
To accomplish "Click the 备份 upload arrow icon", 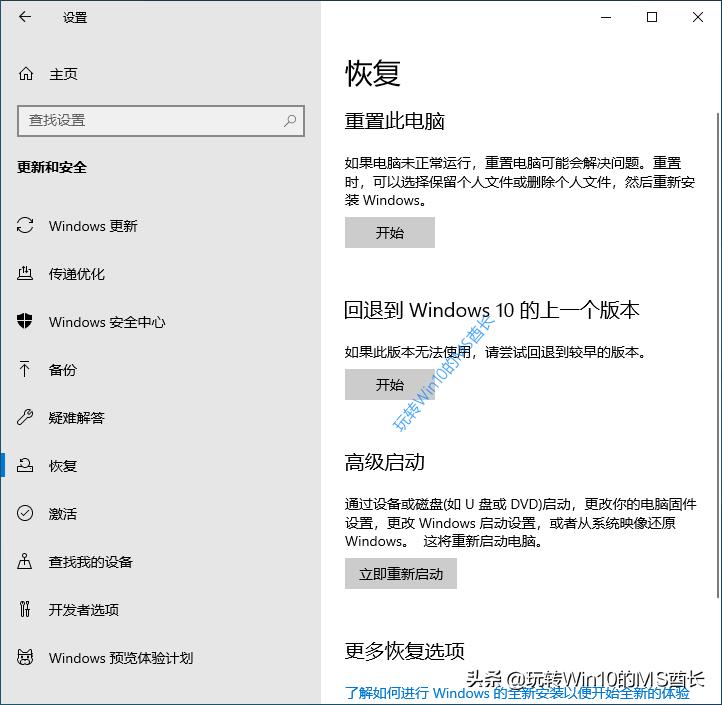I will [x=25, y=369].
